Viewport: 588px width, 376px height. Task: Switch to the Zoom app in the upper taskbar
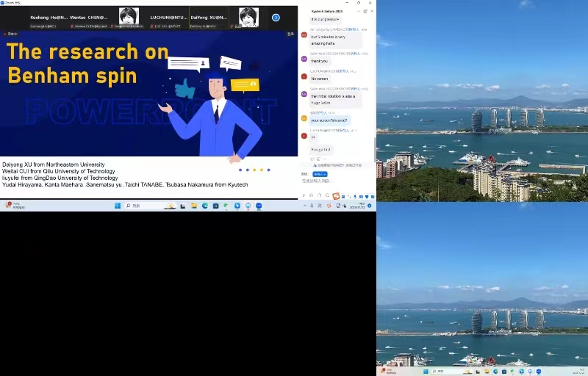click(259, 206)
